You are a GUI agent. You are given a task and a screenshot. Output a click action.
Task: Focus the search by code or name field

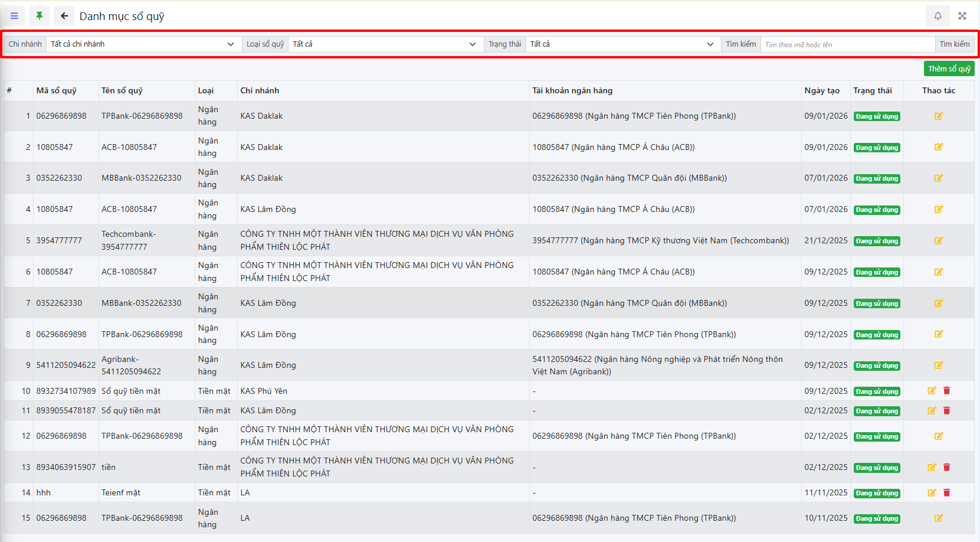click(847, 45)
